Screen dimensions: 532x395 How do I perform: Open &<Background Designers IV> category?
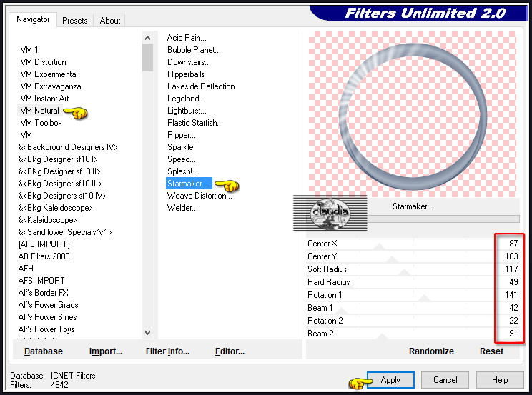point(68,147)
